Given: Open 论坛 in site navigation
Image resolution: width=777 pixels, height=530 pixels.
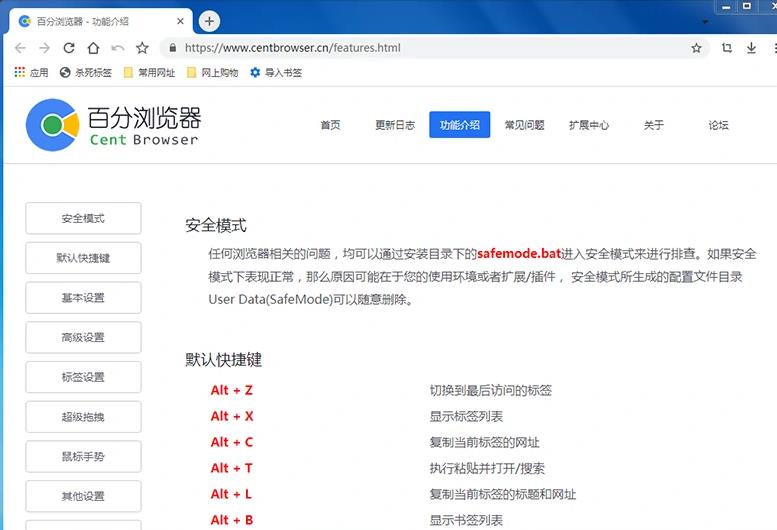Looking at the screenshot, I should point(718,125).
